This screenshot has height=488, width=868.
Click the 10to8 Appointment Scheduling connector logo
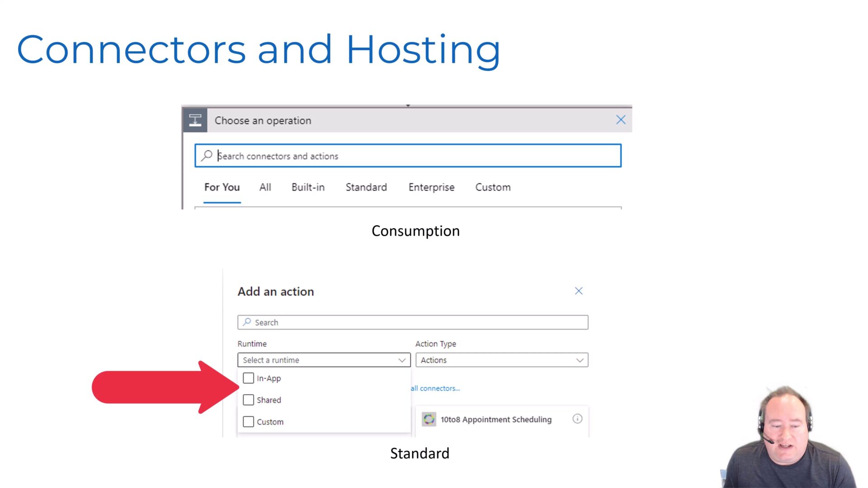[429, 419]
